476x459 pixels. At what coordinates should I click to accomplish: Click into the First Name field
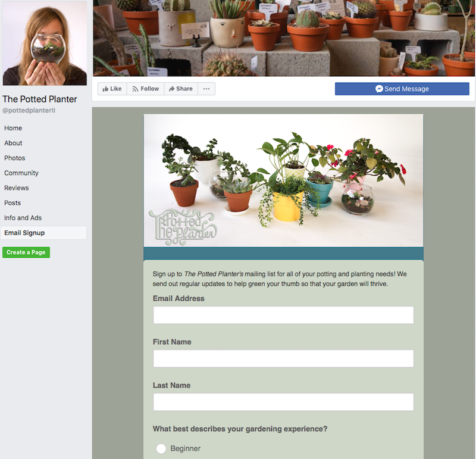coord(283,358)
